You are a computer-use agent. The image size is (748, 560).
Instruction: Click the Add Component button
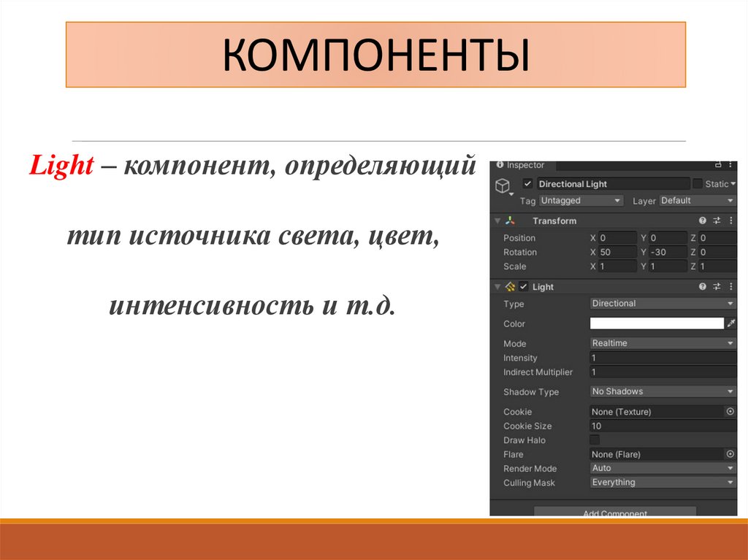click(615, 511)
